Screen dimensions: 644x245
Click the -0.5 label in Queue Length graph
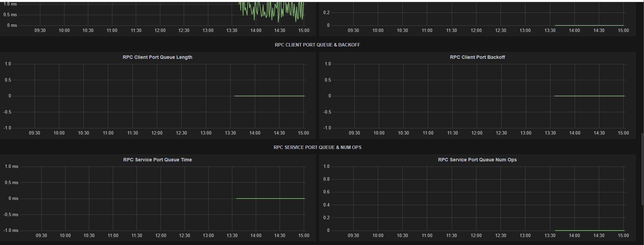pos(7,112)
